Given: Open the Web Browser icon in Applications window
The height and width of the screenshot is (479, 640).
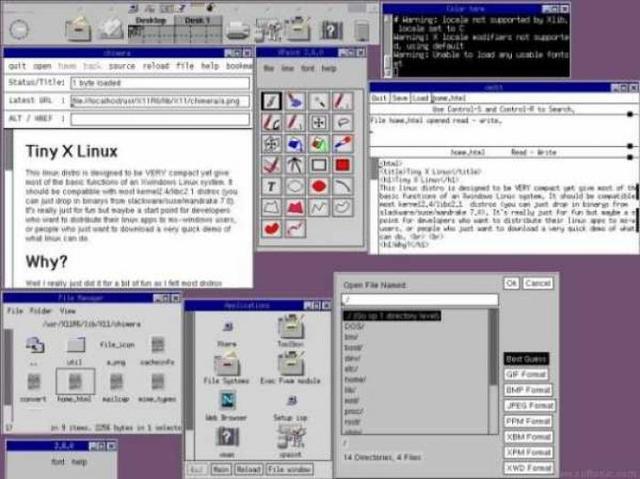Looking at the screenshot, I should [x=227, y=400].
